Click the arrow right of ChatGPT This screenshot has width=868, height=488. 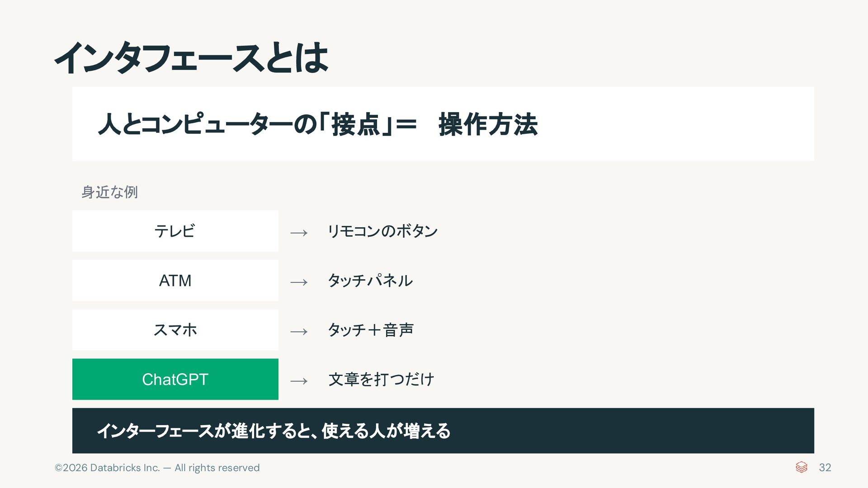point(299,381)
